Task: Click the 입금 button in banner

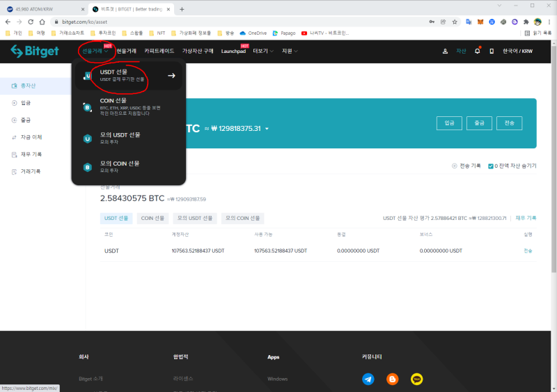Action: tap(449, 123)
